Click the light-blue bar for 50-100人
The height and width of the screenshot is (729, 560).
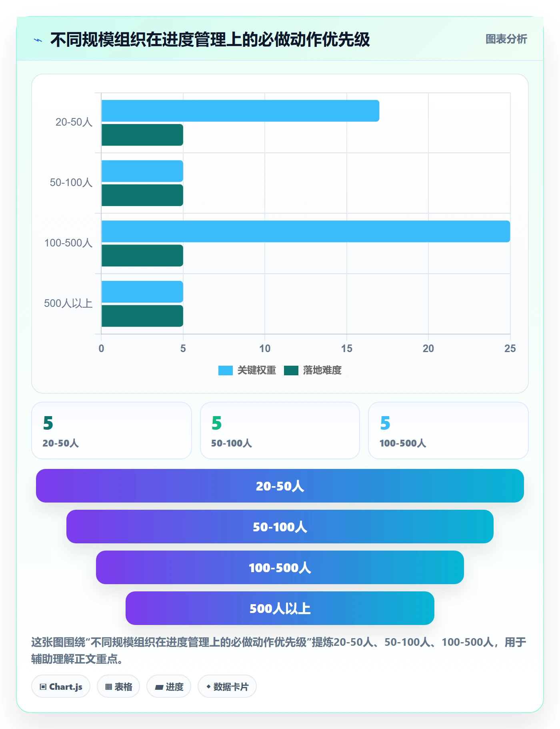pyautogui.click(x=142, y=171)
